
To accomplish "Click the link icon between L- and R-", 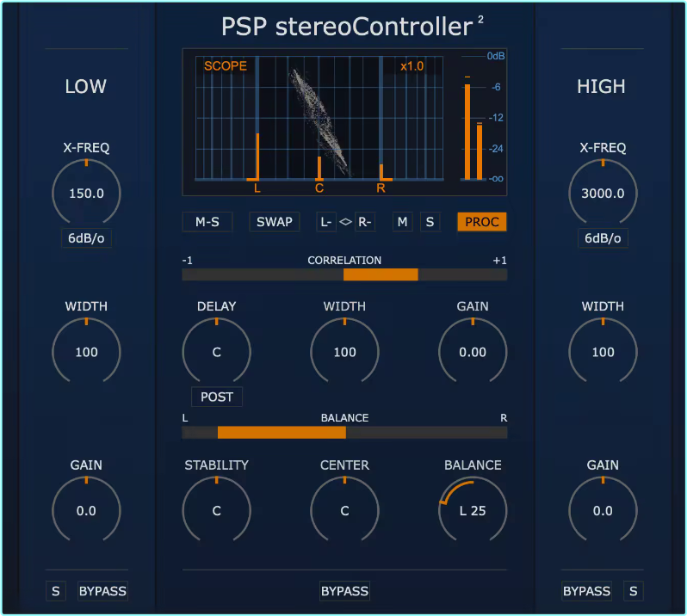I will [x=345, y=222].
